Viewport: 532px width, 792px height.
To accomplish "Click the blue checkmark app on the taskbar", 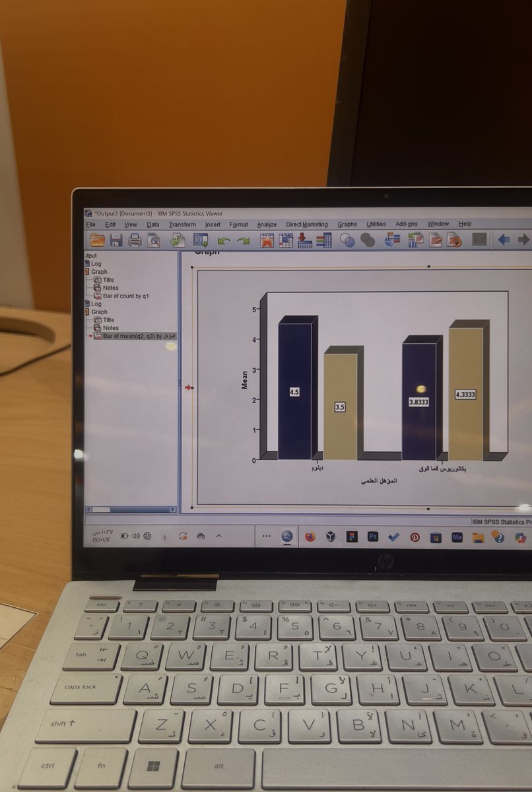I will 394,537.
